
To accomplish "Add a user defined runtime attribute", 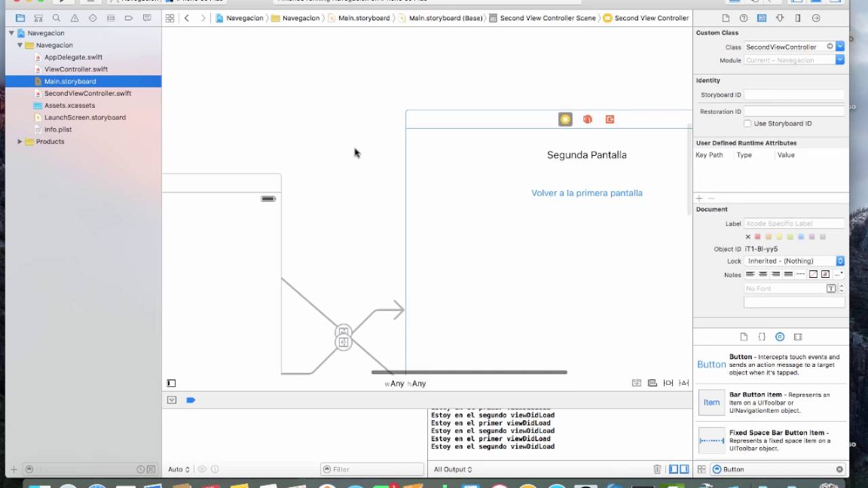I will point(699,199).
